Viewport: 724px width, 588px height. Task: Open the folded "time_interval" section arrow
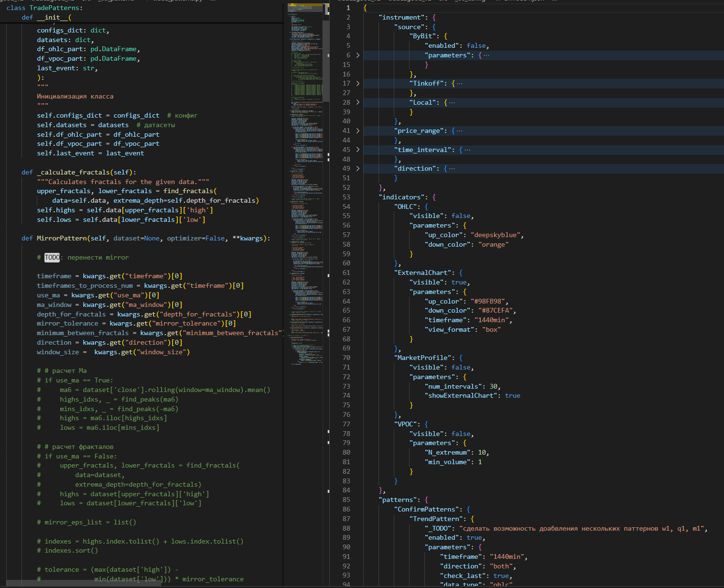pyautogui.click(x=357, y=150)
